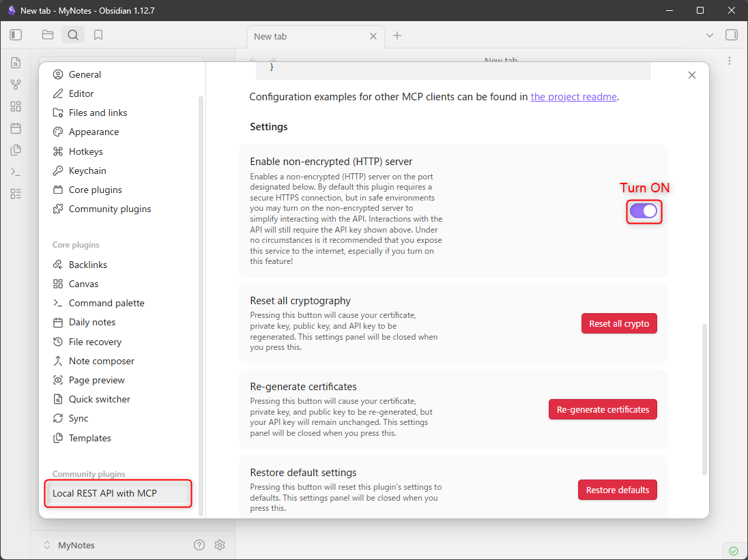Open the MyNotes vault switcher
748x560 pixels.
tap(70, 545)
